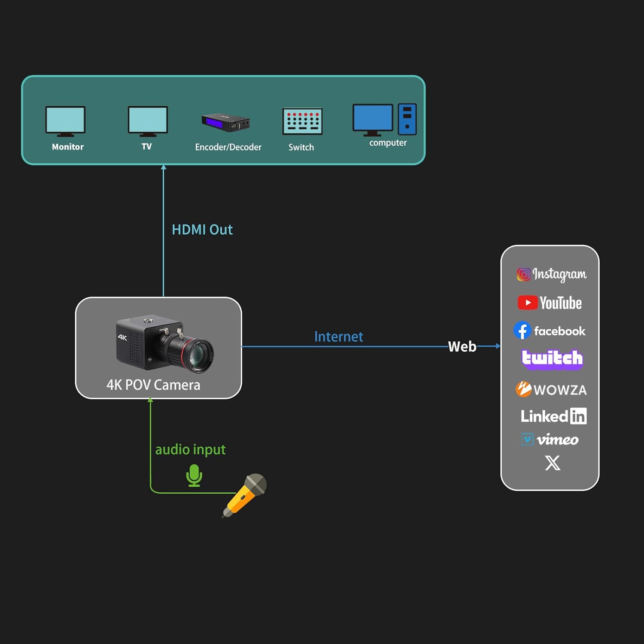
Task: Click the green microphone icon
Action: (x=194, y=475)
